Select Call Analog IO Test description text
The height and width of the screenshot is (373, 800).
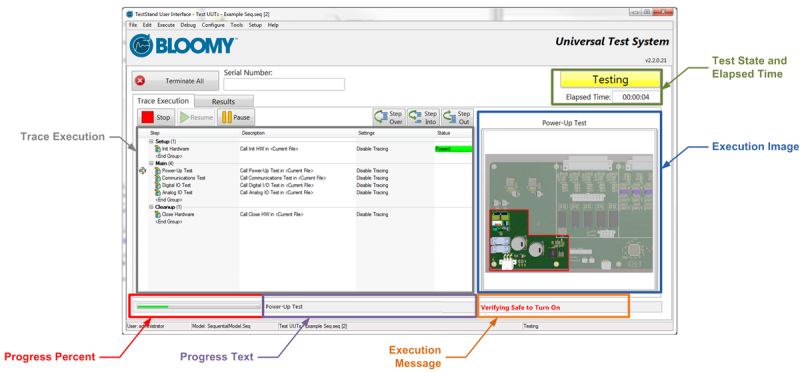pos(277,193)
